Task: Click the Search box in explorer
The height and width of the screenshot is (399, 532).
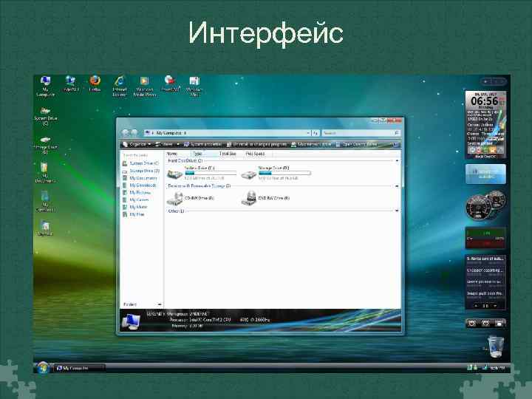Action: [361, 133]
